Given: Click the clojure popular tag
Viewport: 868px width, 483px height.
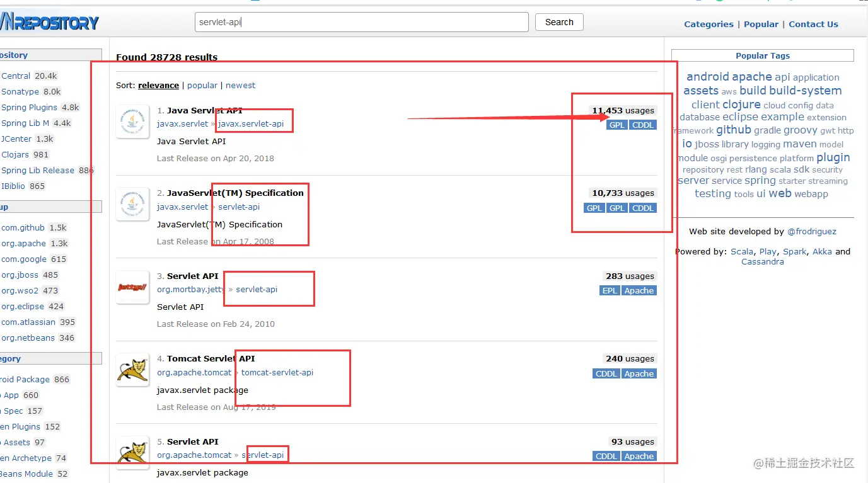Looking at the screenshot, I should click(x=741, y=105).
